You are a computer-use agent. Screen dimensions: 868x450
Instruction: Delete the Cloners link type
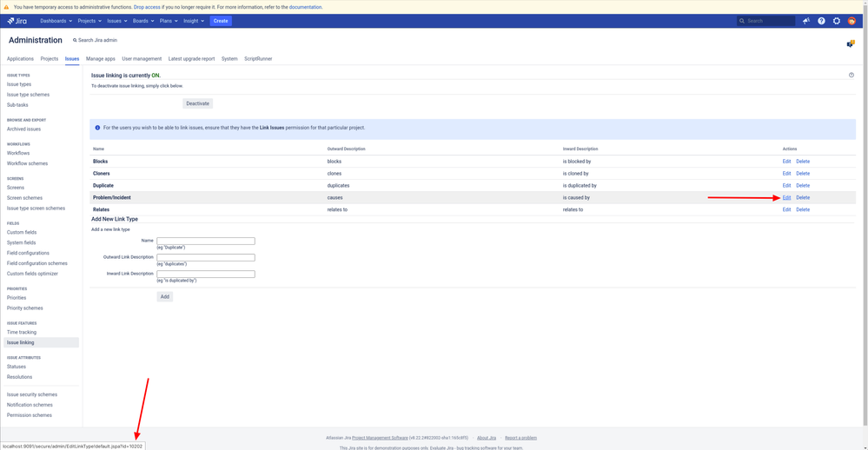803,174
